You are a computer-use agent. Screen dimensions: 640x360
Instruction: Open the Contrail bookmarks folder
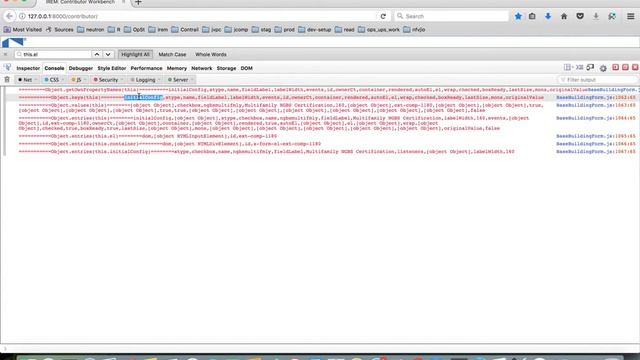[x=185, y=30]
